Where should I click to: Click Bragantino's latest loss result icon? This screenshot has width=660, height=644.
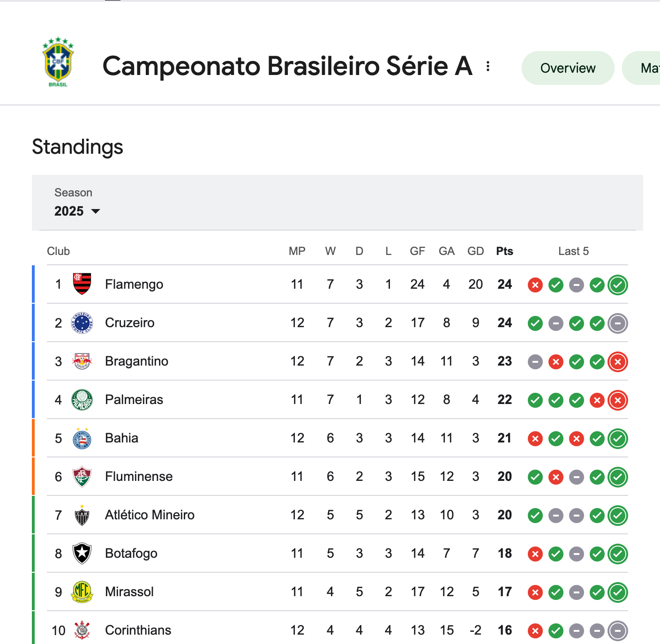click(x=618, y=361)
